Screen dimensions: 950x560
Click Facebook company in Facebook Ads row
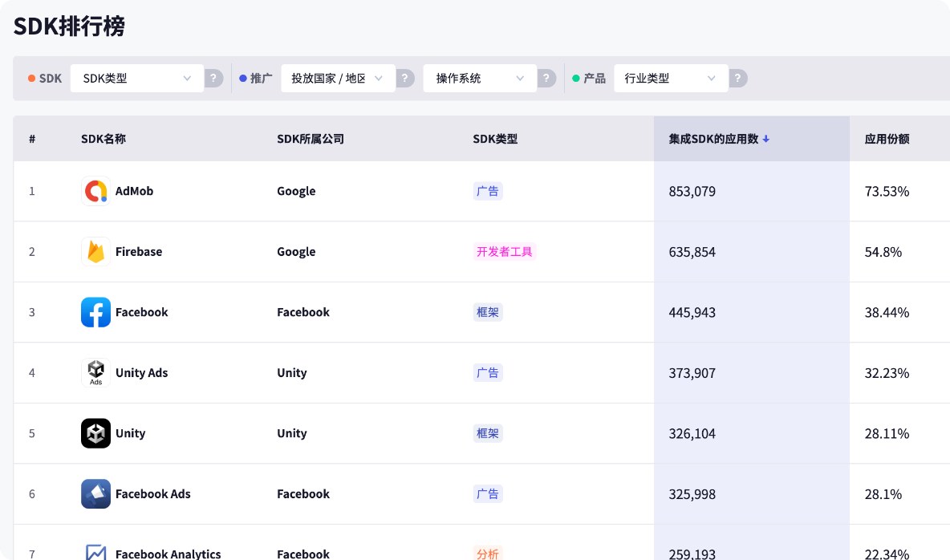coord(303,494)
